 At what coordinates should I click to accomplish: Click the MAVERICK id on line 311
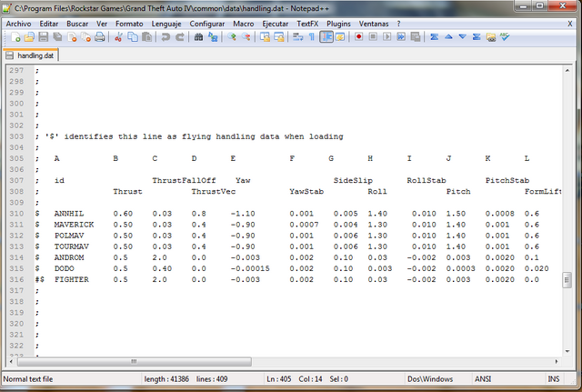tap(74, 225)
